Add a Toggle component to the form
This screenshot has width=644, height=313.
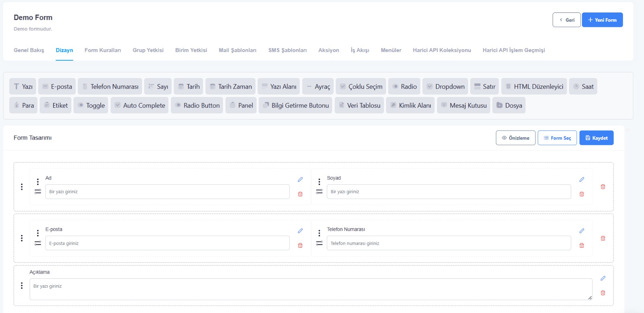pos(91,105)
